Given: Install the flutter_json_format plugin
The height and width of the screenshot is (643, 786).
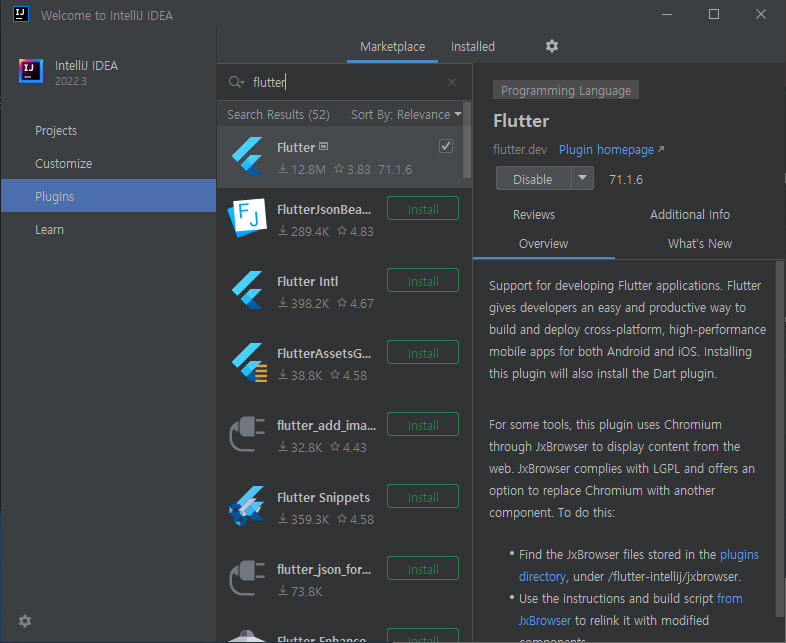Looking at the screenshot, I should (x=423, y=569).
